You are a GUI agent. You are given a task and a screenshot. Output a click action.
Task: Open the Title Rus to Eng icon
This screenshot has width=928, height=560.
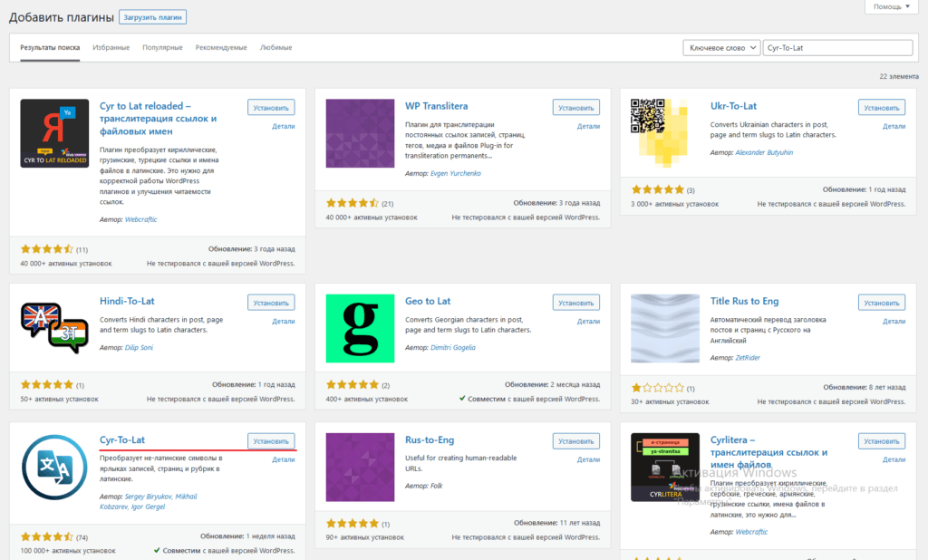(x=665, y=328)
